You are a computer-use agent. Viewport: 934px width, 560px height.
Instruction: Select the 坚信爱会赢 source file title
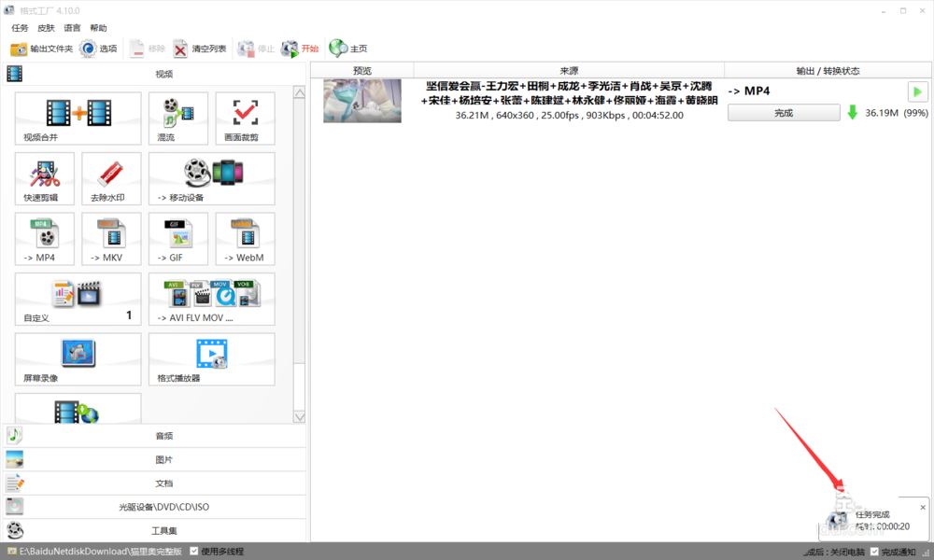[x=569, y=93]
